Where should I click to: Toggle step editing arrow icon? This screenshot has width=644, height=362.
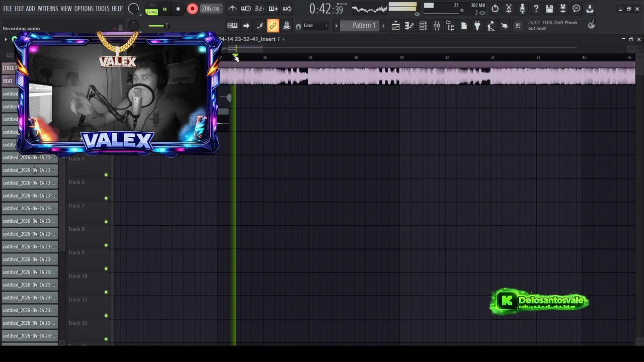click(x=246, y=26)
